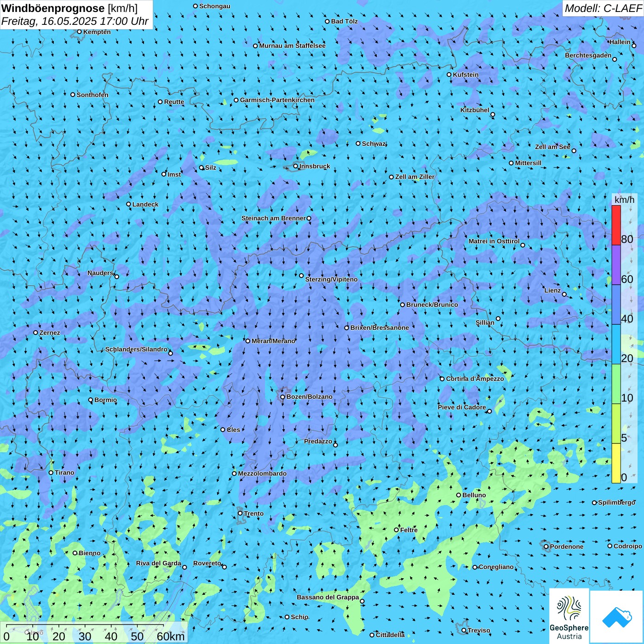Click the Codroipo label
644x644 pixels.
coord(628,546)
